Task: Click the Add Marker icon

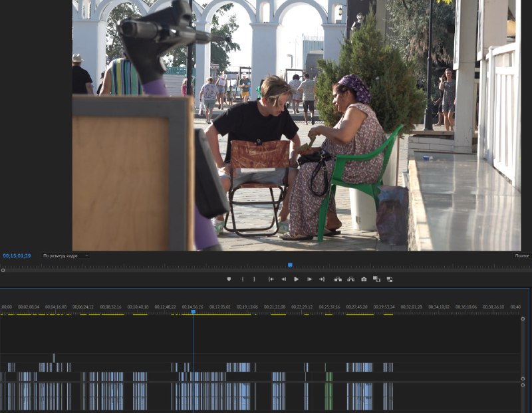Action: (x=229, y=279)
